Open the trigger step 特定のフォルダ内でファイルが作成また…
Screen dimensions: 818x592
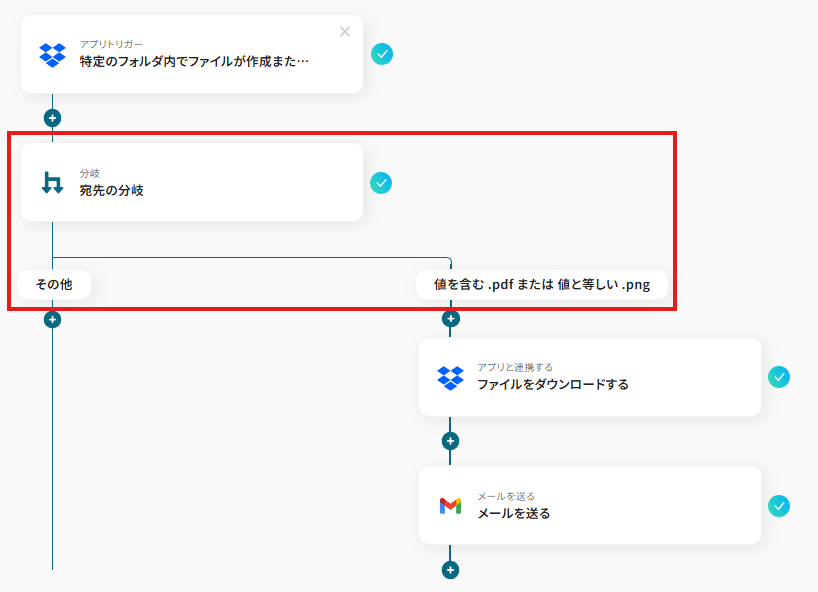[192, 54]
